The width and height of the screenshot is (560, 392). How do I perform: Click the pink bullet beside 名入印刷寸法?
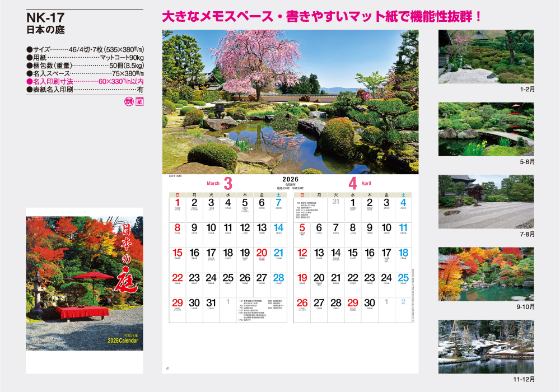tap(29, 81)
